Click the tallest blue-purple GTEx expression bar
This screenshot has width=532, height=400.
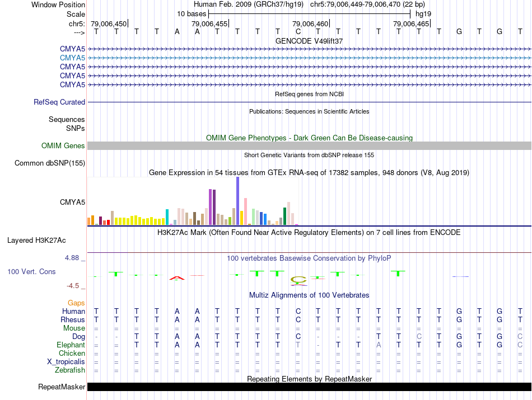[x=237, y=200]
